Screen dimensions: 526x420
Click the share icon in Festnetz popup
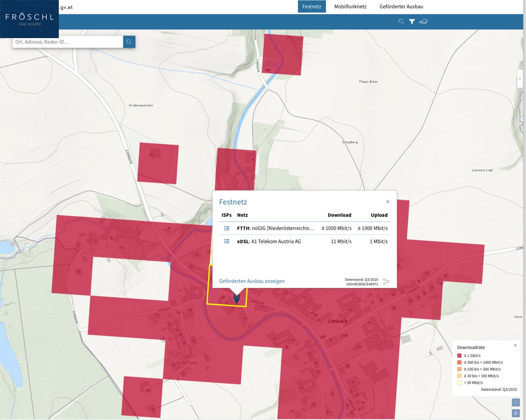click(x=386, y=281)
